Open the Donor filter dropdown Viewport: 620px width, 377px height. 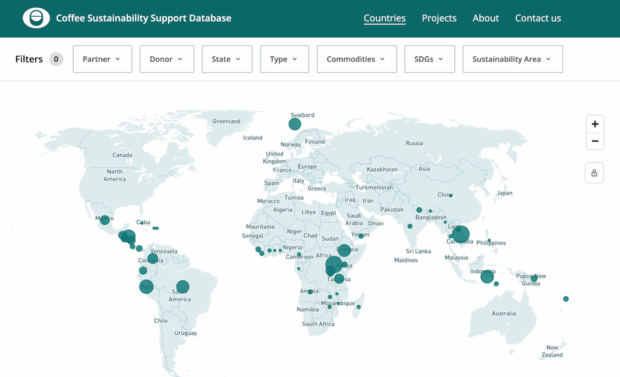pos(167,59)
